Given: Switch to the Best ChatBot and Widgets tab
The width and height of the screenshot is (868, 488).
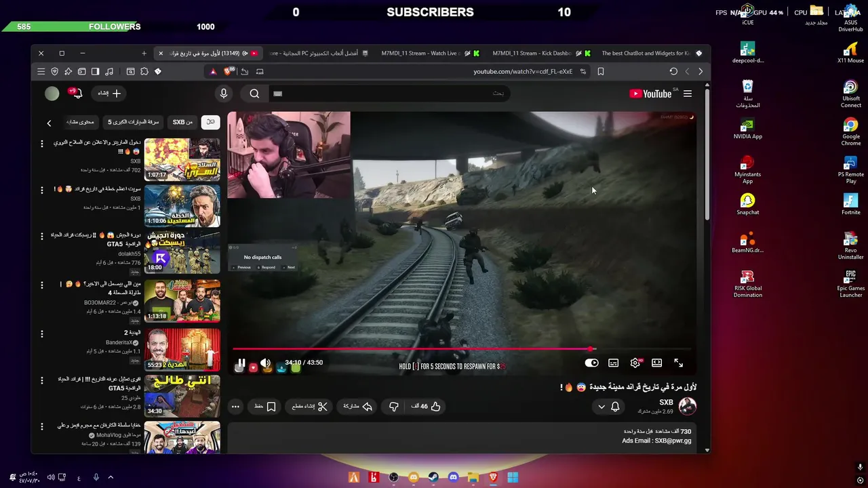Looking at the screenshot, I should click(x=651, y=53).
